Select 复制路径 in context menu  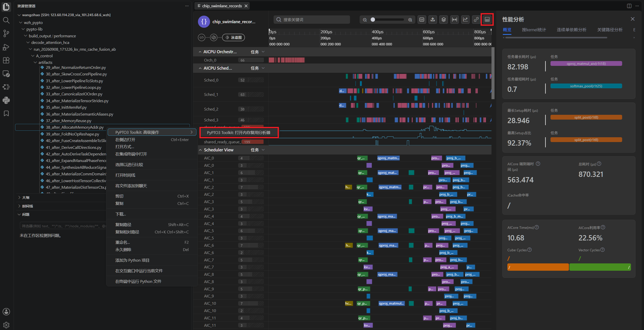(x=152, y=225)
